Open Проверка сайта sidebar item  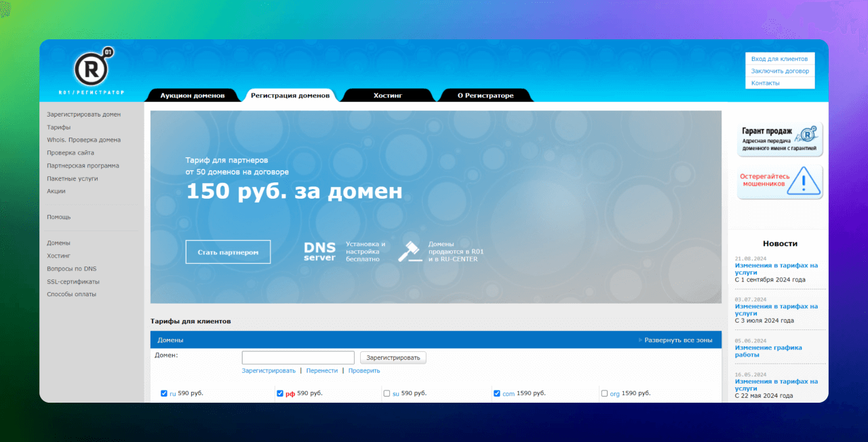point(71,153)
